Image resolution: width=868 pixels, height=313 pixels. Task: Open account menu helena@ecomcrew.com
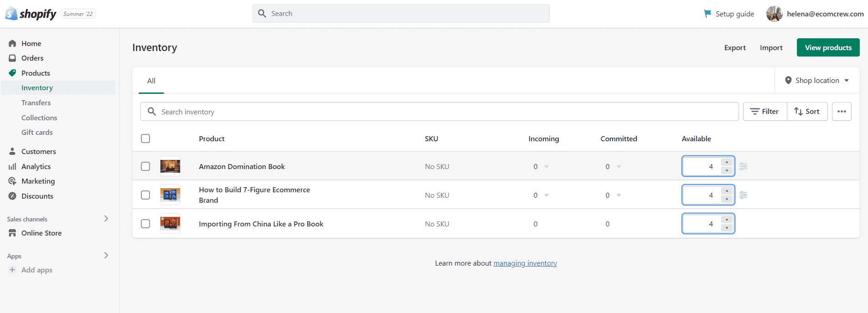click(x=815, y=14)
